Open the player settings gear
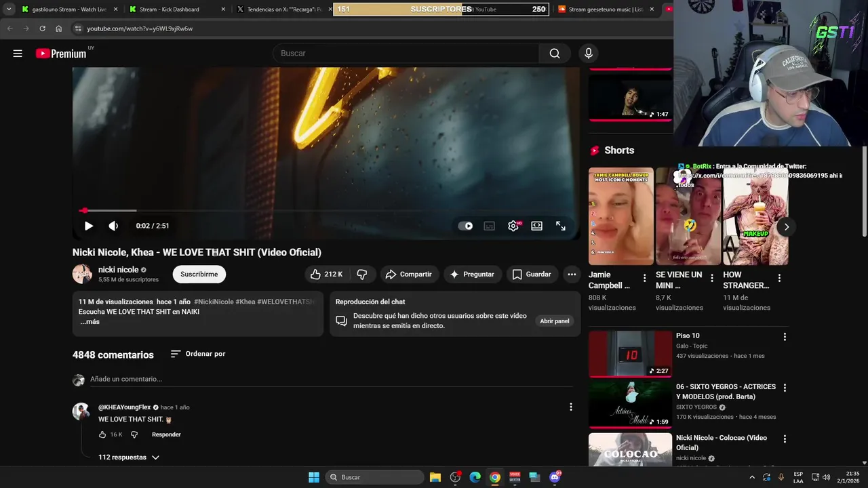 point(513,226)
